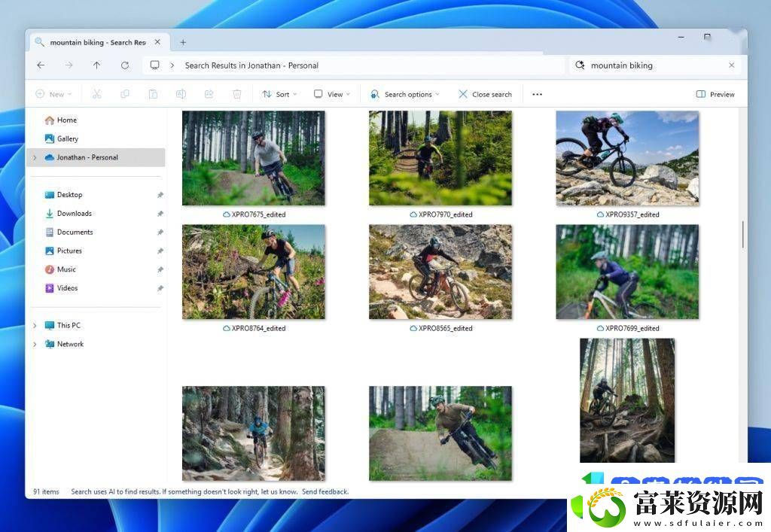The height and width of the screenshot is (532, 771).
Task: Click the XPRO9357_edited file name
Action: coord(632,214)
